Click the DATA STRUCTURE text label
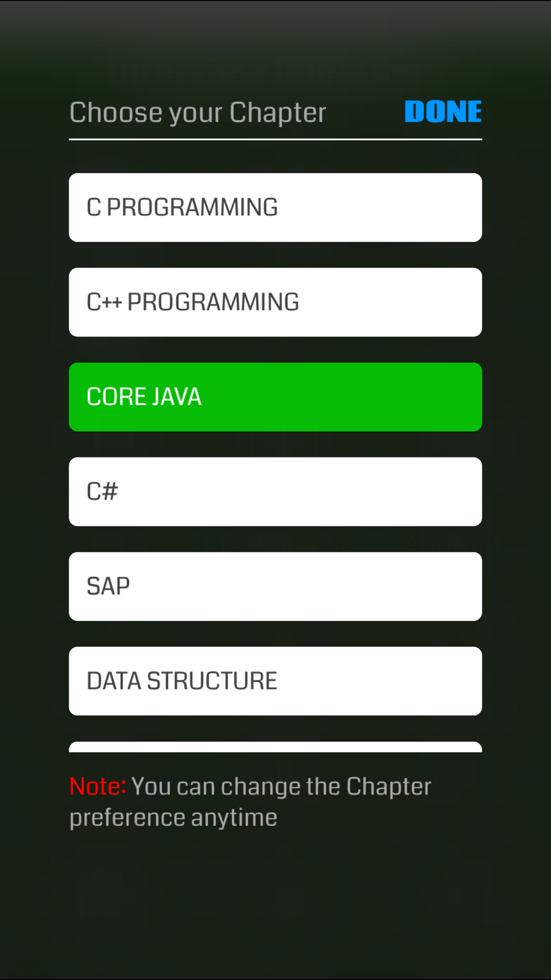Image resolution: width=551 pixels, height=980 pixels. [182, 681]
